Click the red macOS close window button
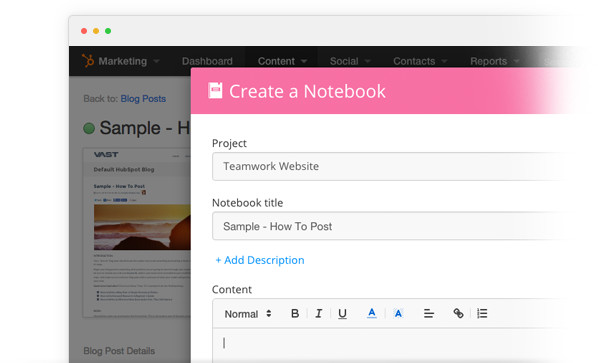The height and width of the screenshot is (363, 598). (84, 31)
